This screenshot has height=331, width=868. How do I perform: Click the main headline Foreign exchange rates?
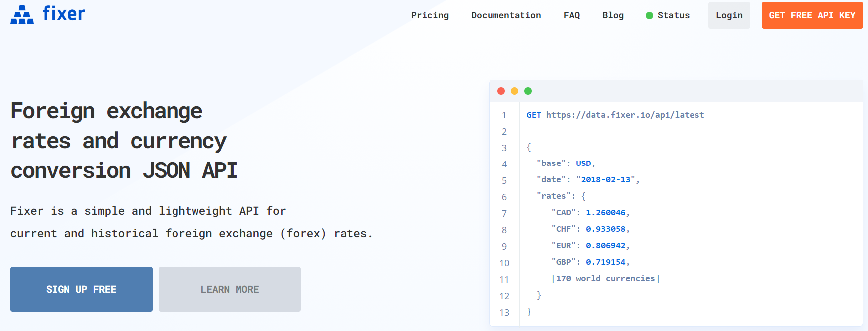point(124,141)
